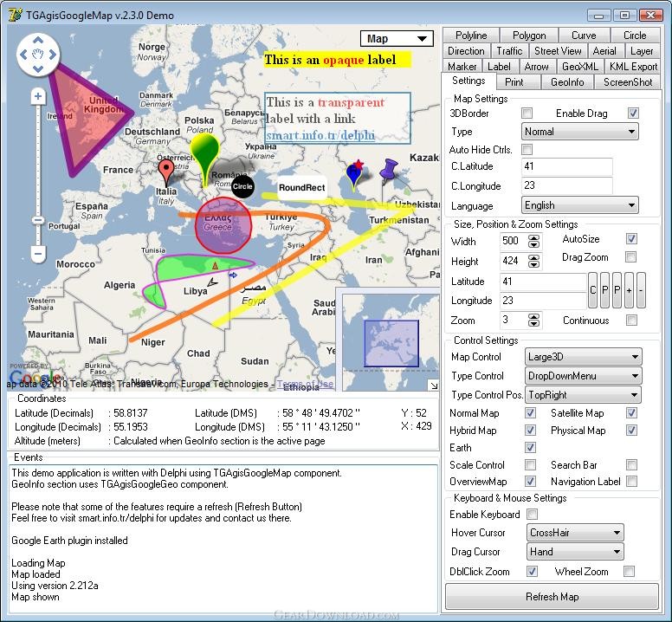
Task: Click the RoundRect label on map
Action: coord(301,187)
